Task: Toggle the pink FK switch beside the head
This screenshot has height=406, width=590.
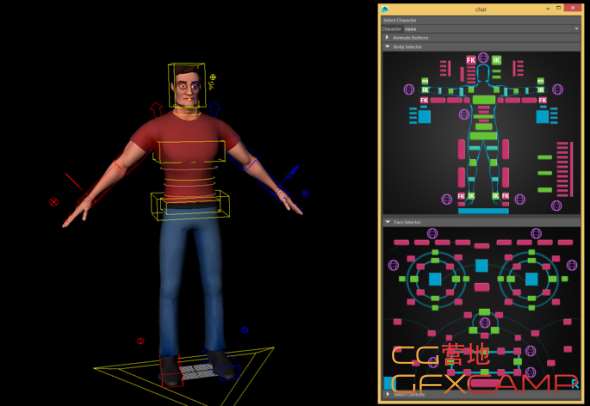Action: click(x=471, y=60)
